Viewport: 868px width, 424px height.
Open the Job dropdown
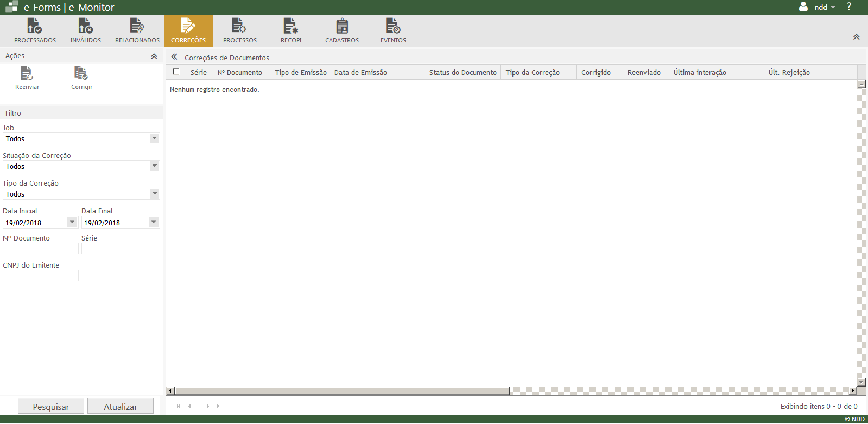tap(155, 138)
